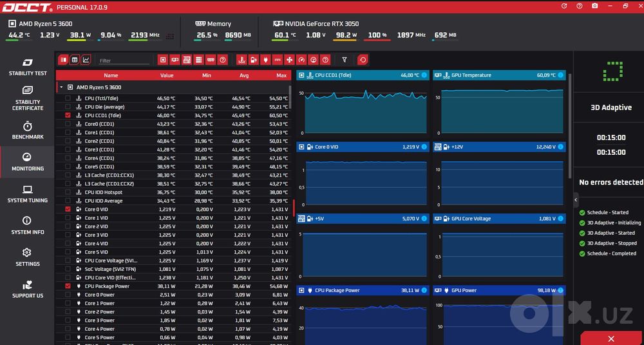Viewport: 644px width, 345px height.
Task: Open the funnel filter options
Action: coord(345,60)
